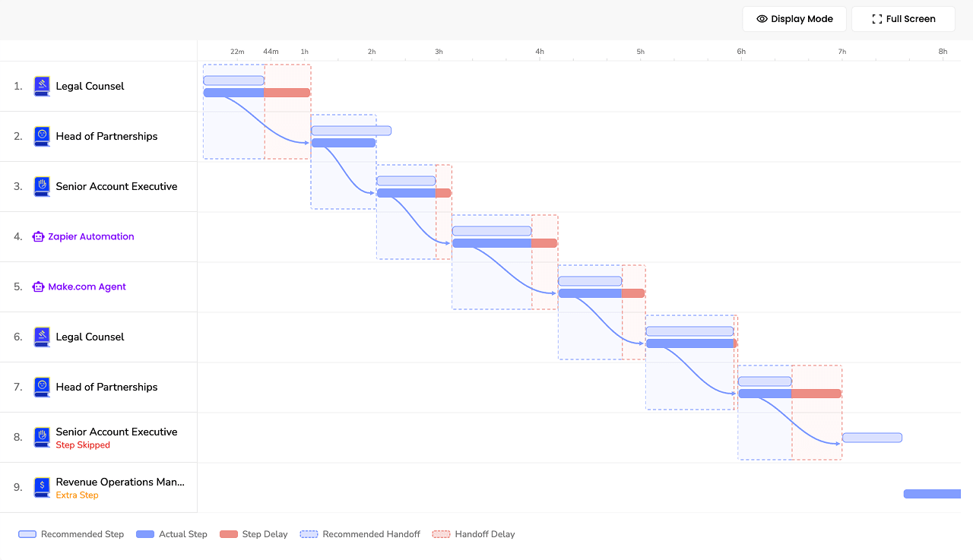Click the Full Screen button
Screen dimensions: 973x560
(903, 18)
